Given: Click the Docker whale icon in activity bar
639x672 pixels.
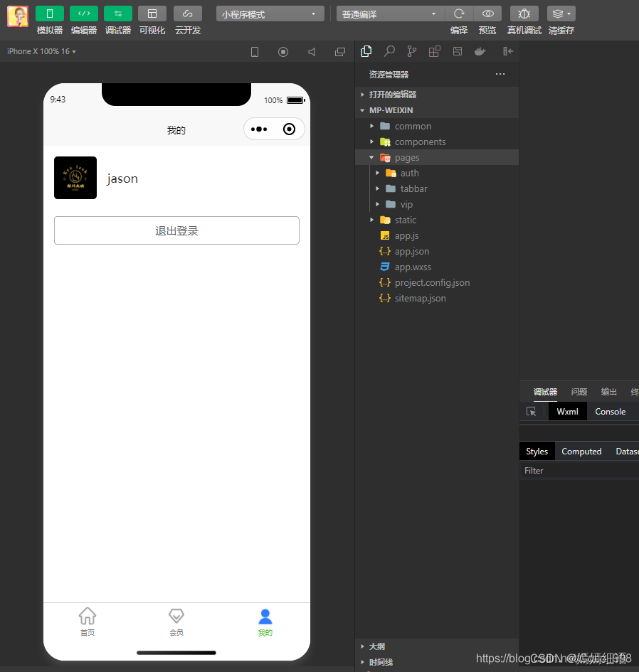Looking at the screenshot, I should (x=480, y=51).
